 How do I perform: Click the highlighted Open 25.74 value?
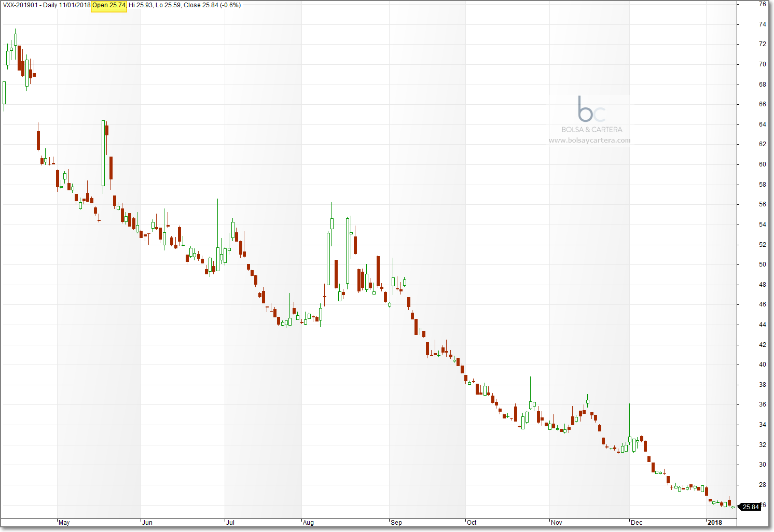[x=109, y=5]
